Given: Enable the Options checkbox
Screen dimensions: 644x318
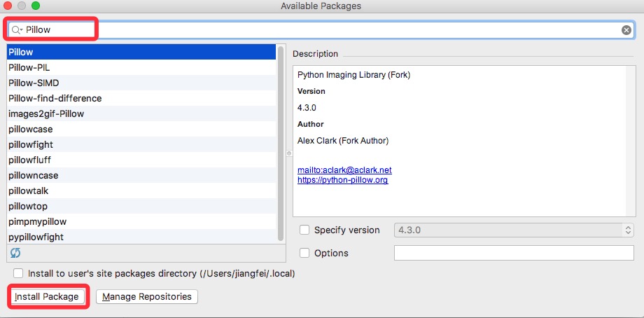Looking at the screenshot, I should pos(304,253).
